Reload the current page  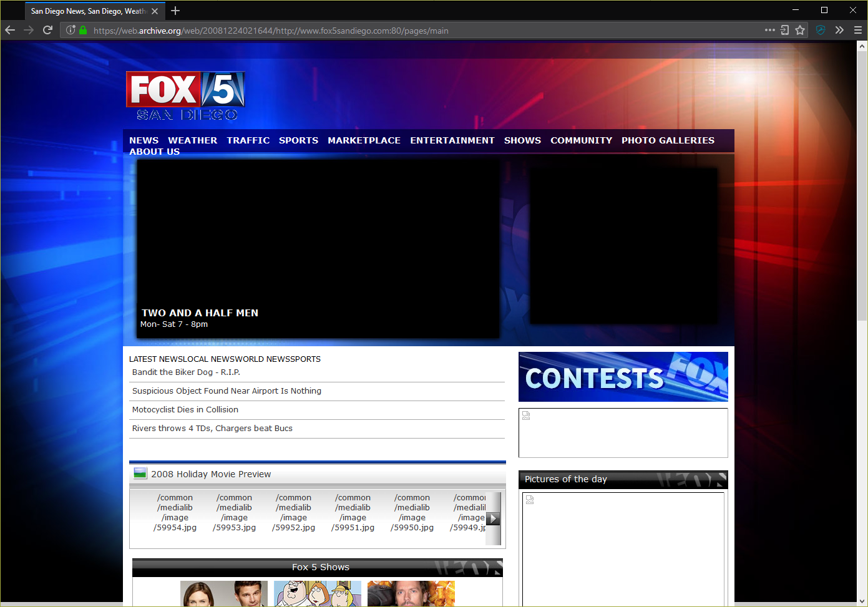pyautogui.click(x=47, y=30)
